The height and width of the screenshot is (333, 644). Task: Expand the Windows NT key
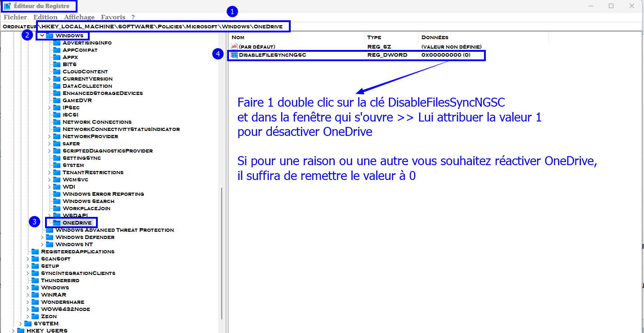(x=42, y=244)
